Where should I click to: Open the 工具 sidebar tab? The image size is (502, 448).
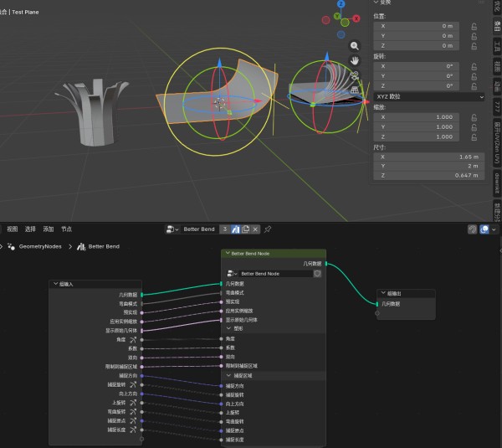[495, 44]
